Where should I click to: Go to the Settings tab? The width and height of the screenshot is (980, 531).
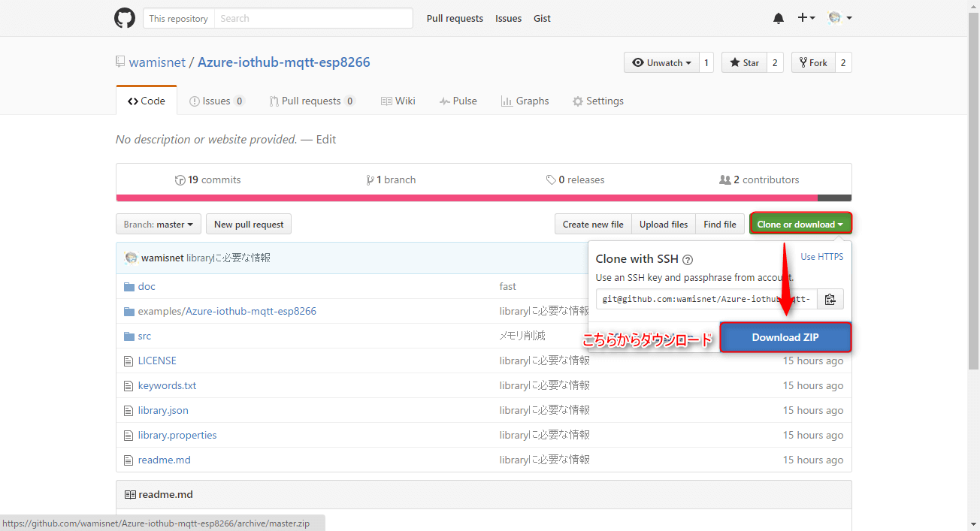598,101
